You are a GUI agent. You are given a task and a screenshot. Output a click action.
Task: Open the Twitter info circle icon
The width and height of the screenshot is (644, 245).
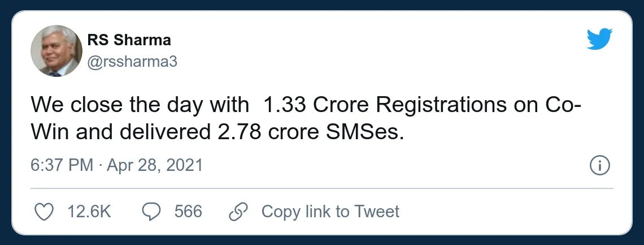pos(599,166)
